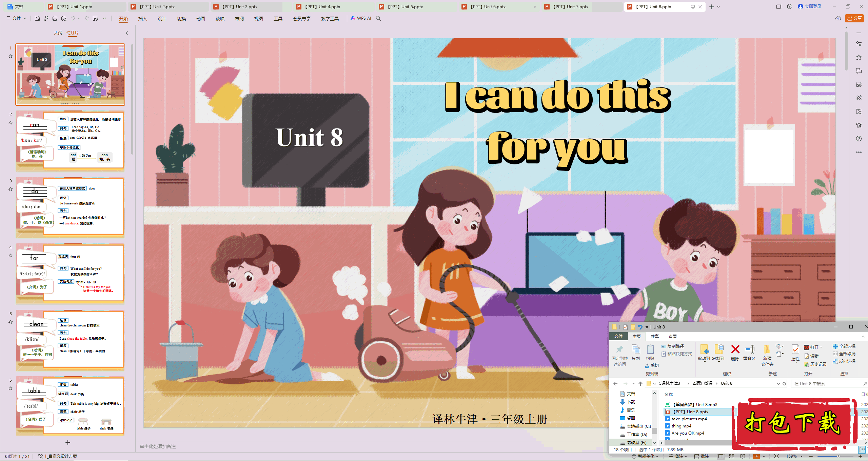Click the 立即登录 login button

coord(810,6)
